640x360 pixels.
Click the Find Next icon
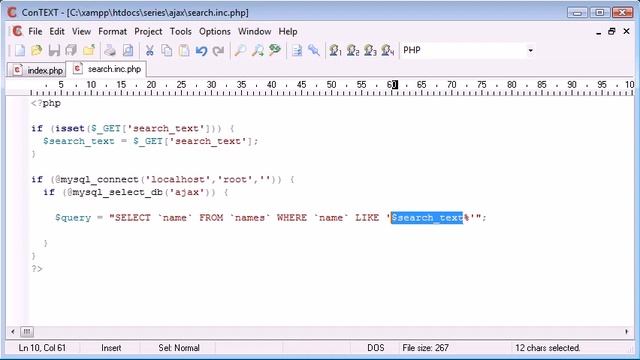[258, 51]
